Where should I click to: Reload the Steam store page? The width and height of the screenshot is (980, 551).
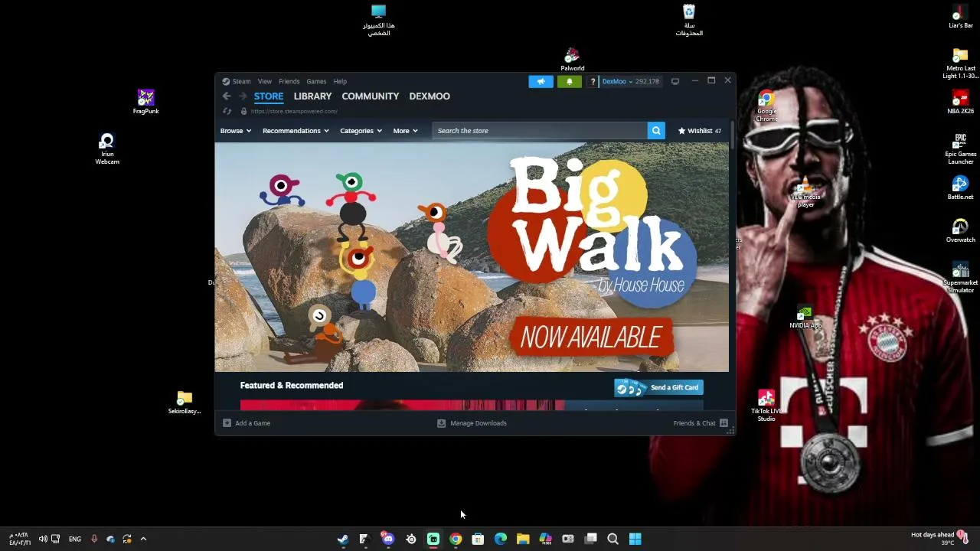pos(227,111)
